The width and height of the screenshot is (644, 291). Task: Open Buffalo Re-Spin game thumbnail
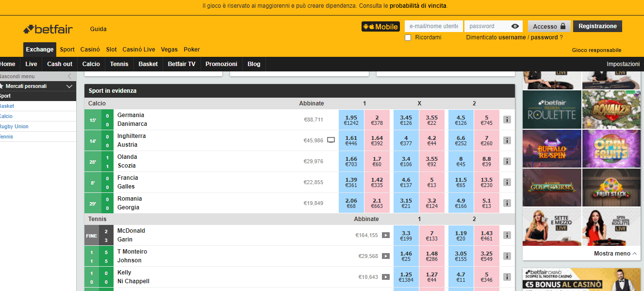[x=552, y=148]
